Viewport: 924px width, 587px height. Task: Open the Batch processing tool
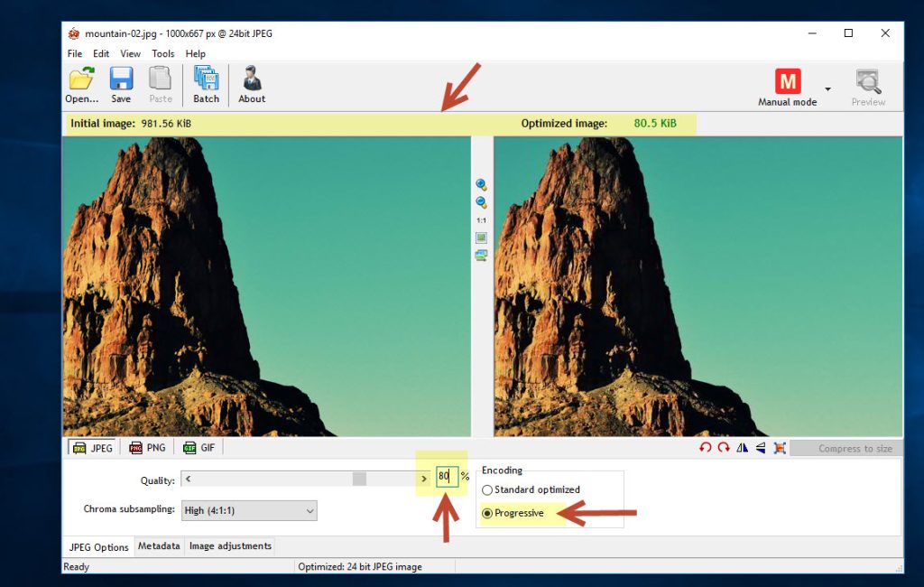pos(206,84)
